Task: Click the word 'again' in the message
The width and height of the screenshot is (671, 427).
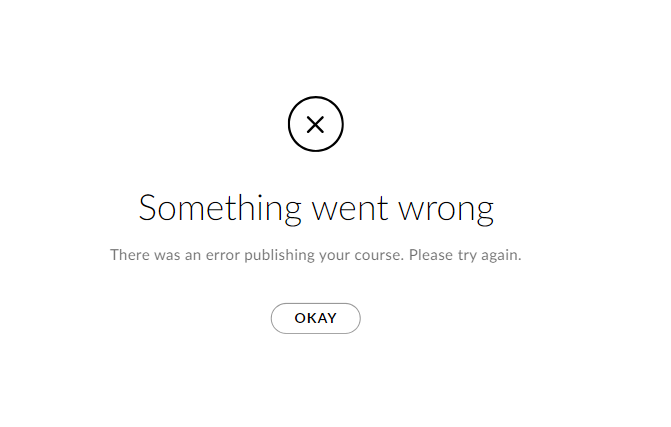Action: coord(501,256)
